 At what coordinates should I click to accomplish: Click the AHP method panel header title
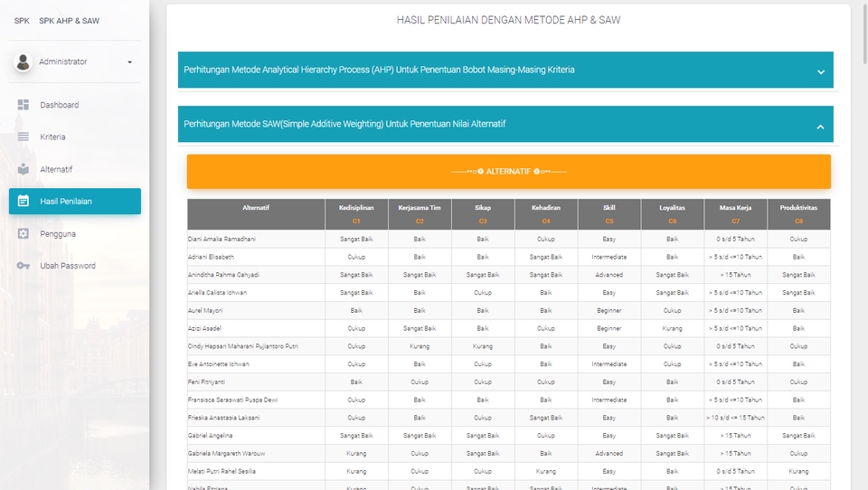pyautogui.click(x=379, y=70)
